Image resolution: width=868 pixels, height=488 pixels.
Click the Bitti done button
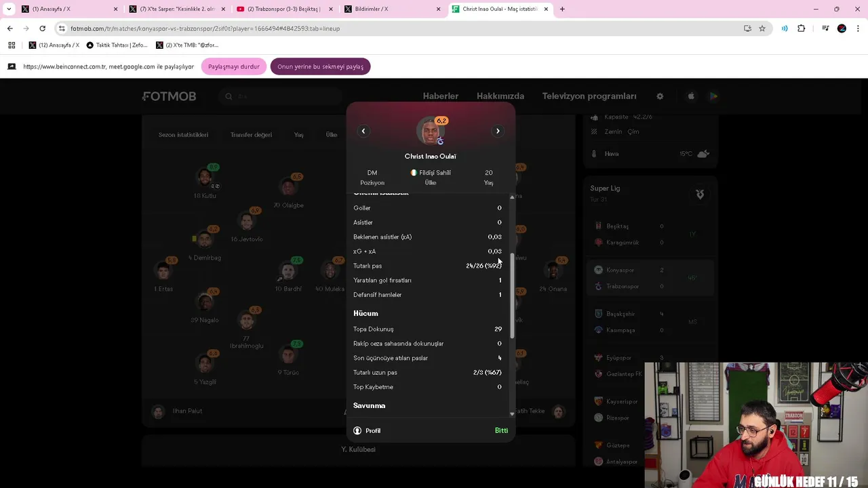pos(501,430)
